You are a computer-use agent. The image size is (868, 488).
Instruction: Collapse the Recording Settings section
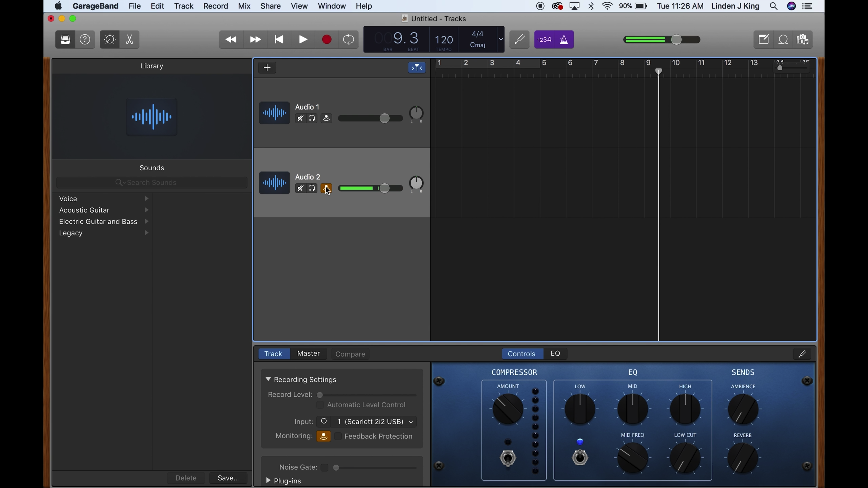pyautogui.click(x=268, y=379)
